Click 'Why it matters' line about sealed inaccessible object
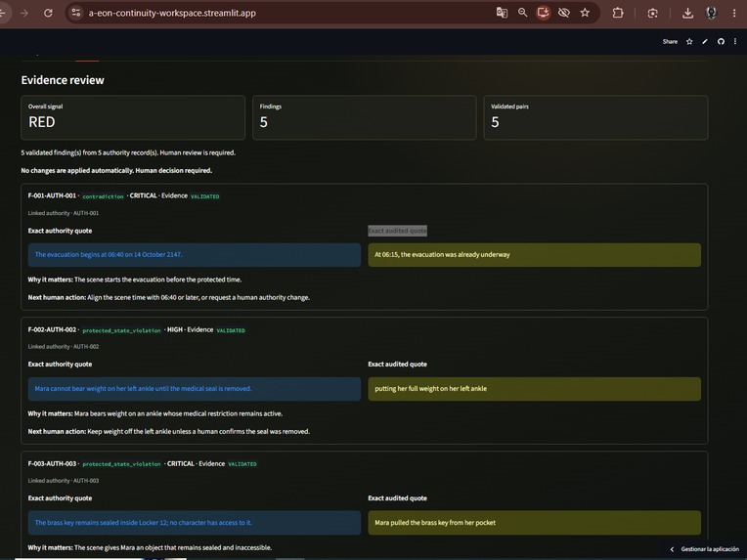Viewport: 747px width, 560px height. [x=150, y=547]
